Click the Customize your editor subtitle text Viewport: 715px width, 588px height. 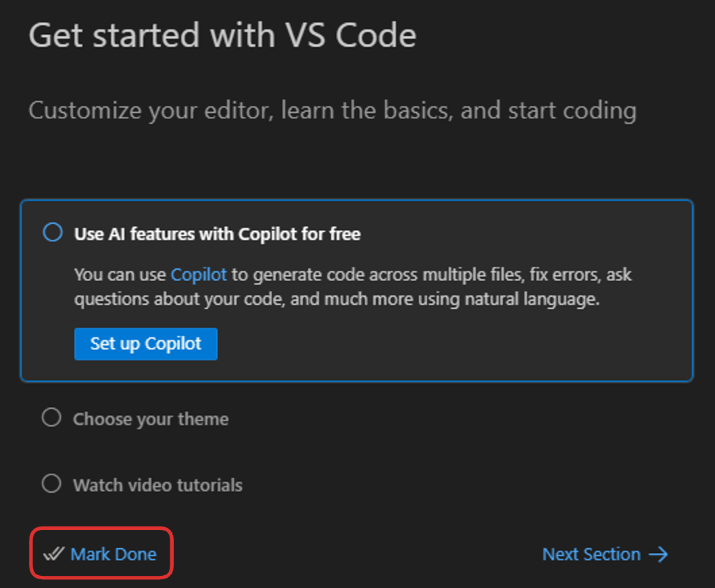pyautogui.click(x=332, y=110)
